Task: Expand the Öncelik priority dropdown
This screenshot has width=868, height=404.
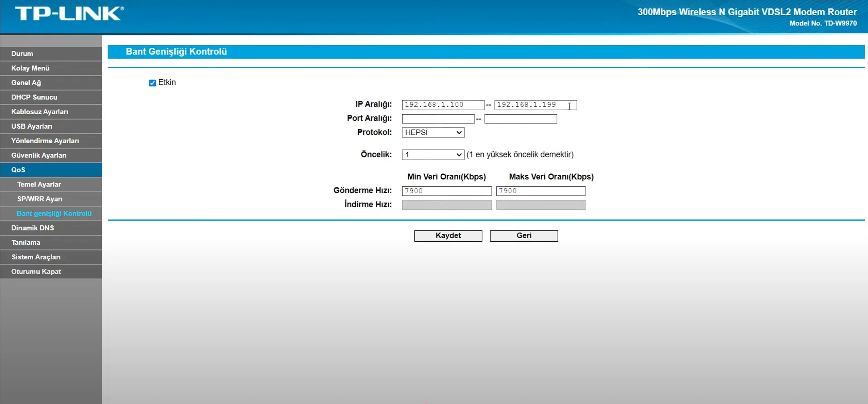Action: 433,155
